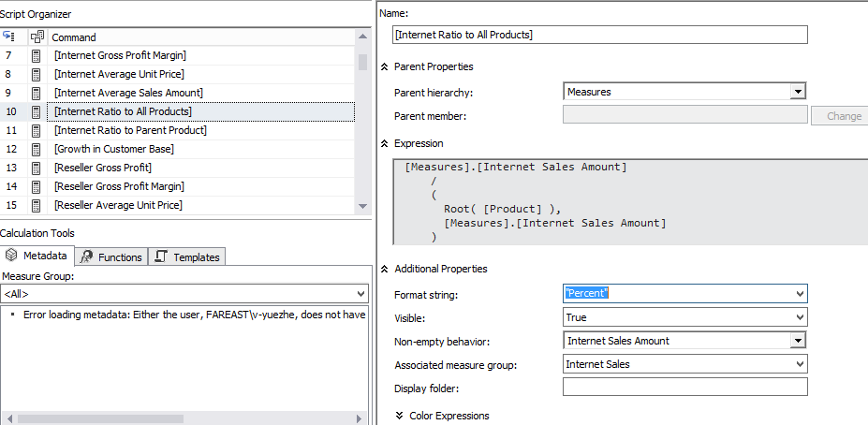The image size is (868, 425).
Task: Collapse the Additional Properties section
Action: [x=385, y=269]
